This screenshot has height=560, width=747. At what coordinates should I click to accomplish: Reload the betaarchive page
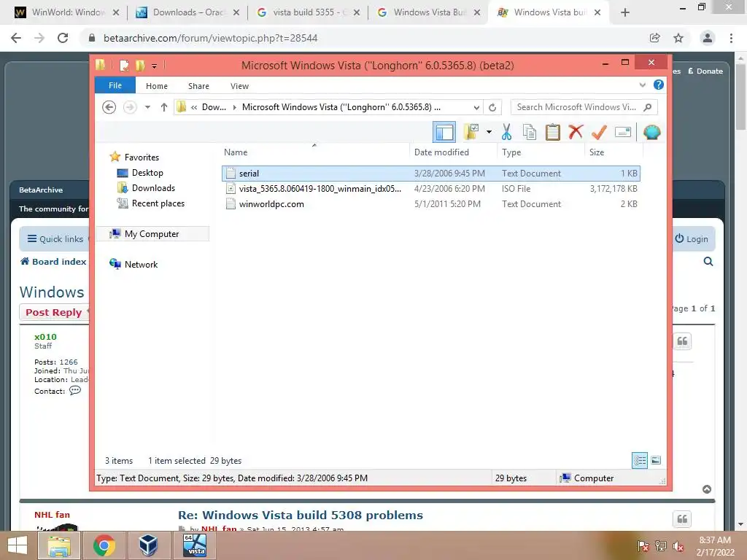click(x=63, y=38)
